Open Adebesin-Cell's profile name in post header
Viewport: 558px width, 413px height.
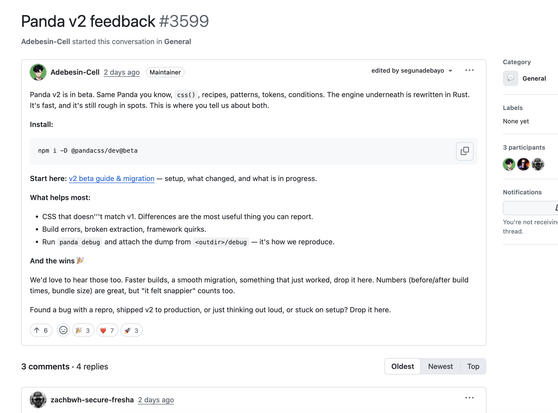coord(75,72)
